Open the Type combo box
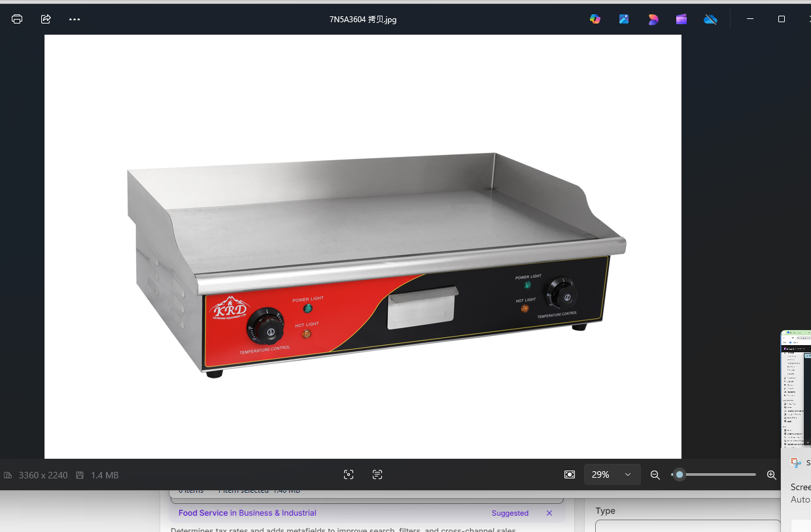 [x=687, y=526]
